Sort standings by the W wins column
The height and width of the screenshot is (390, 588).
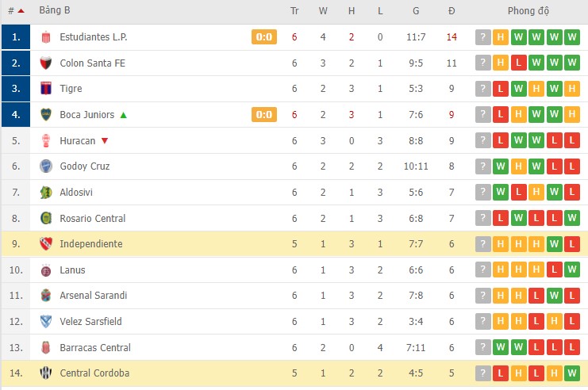coord(323,11)
